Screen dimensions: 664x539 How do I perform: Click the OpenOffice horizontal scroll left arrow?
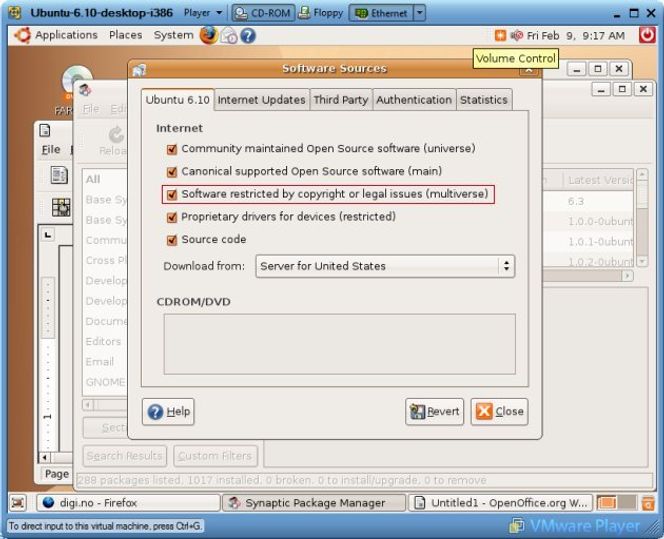[x=44, y=457]
